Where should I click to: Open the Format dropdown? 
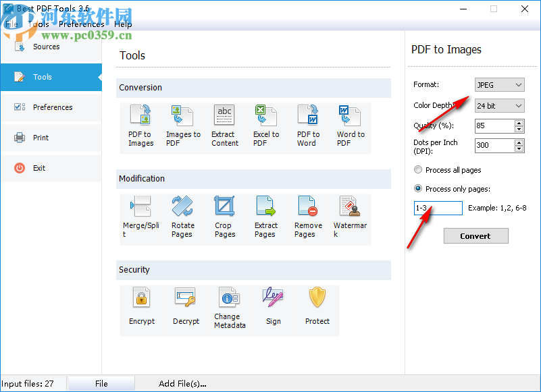[x=517, y=84]
